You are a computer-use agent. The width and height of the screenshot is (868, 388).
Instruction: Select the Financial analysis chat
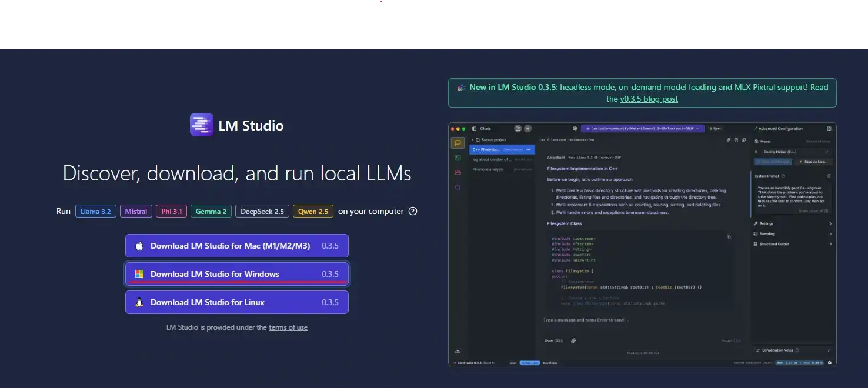point(488,169)
